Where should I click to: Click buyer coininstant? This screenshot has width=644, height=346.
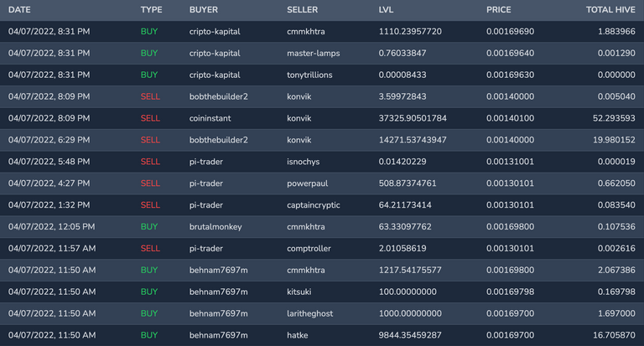click(210, 119)
